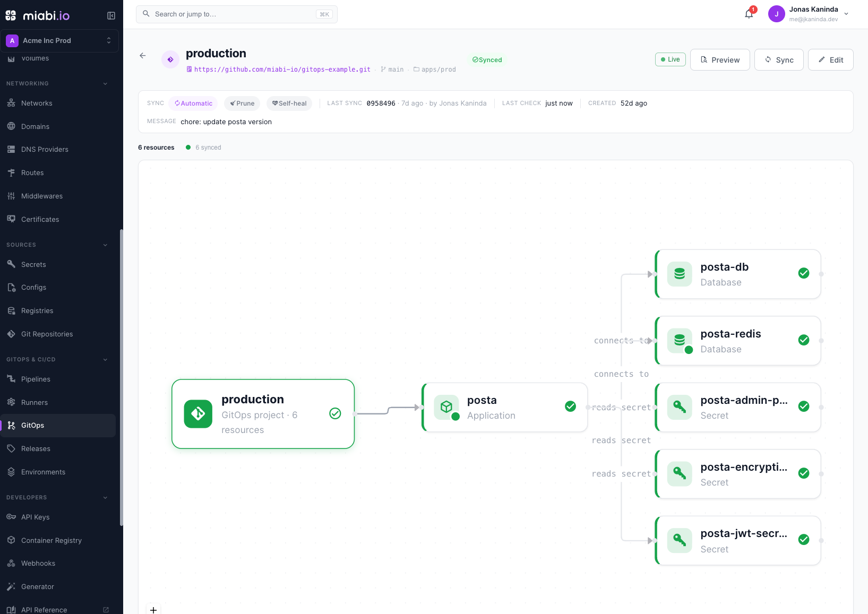Click posta-jwt-secr... synced check mark

click(804, 540)
